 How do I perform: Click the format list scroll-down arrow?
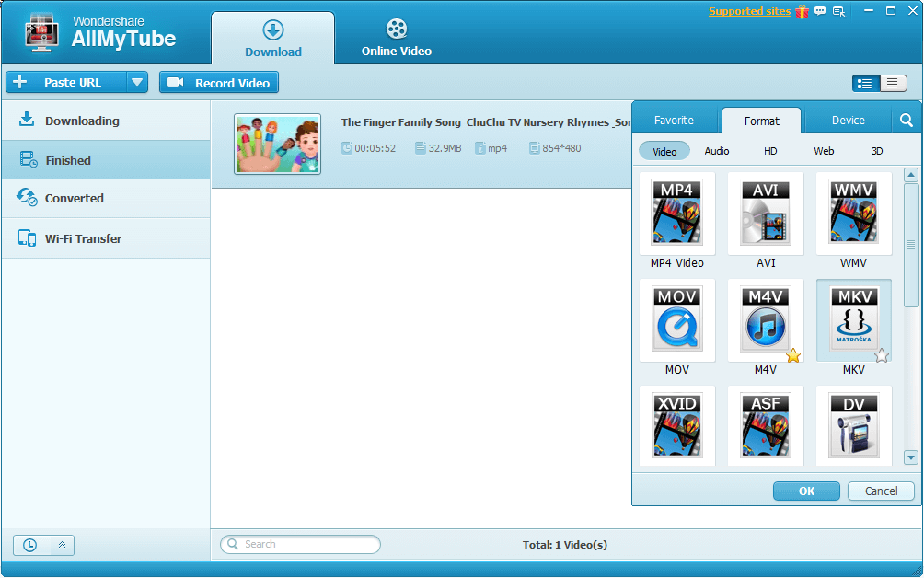coord(911,457)
